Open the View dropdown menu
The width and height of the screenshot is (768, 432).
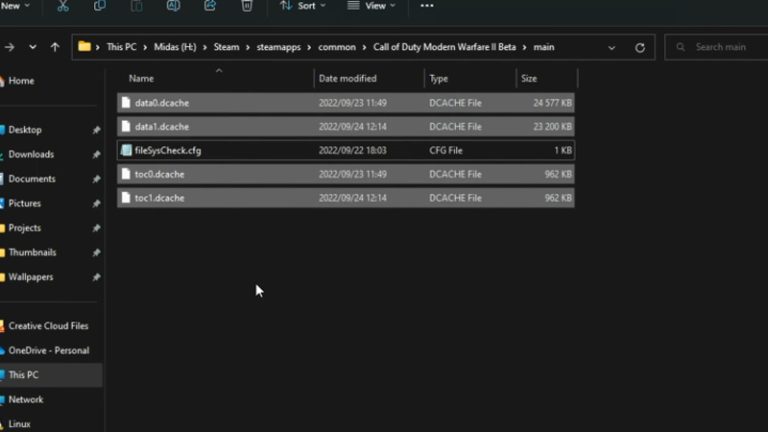[x=368, y=6]
